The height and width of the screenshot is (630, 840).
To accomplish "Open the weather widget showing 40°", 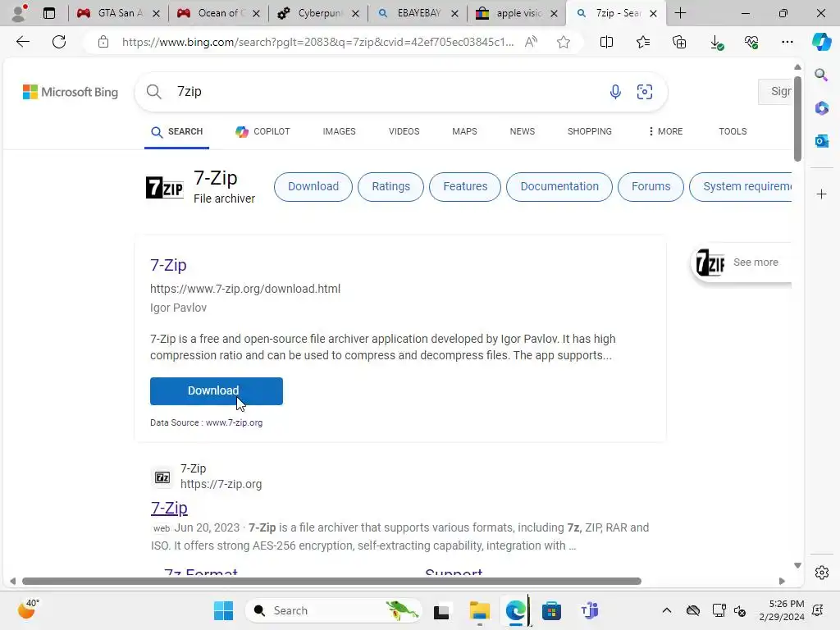I will 29,609.
